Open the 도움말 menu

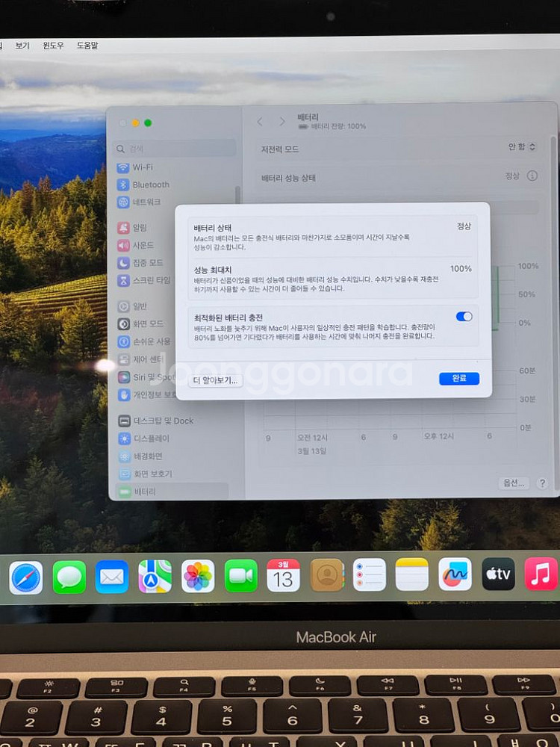[87, 46]
